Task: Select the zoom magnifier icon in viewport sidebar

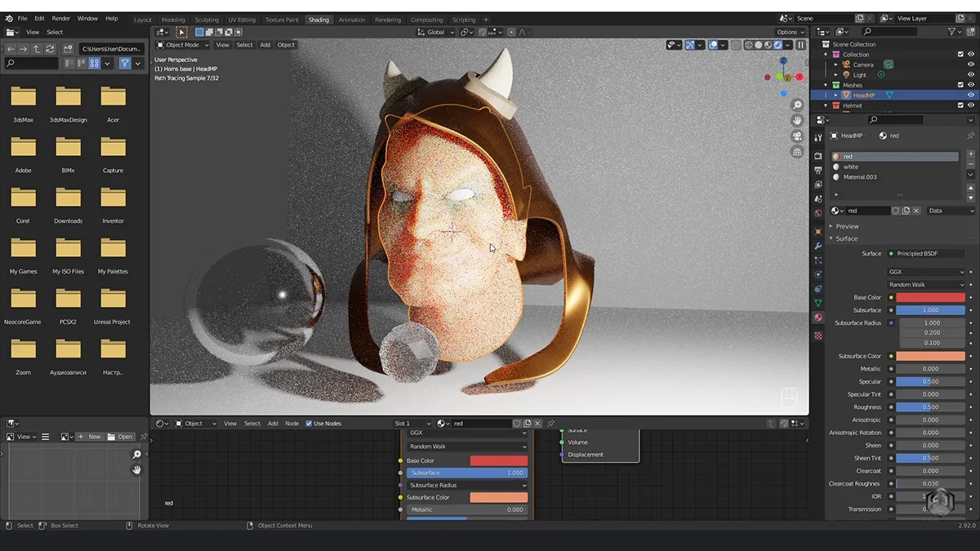Action: coord(797,104)
